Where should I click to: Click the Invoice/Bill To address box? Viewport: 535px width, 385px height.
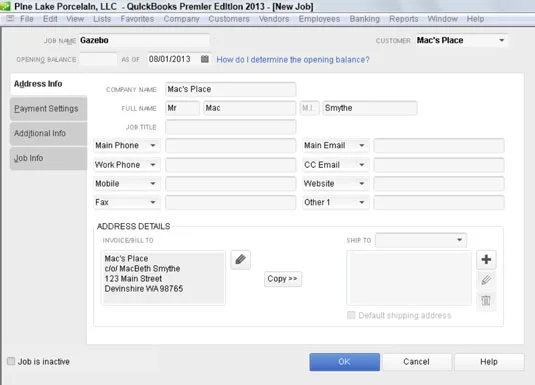[x=163, y=277]
